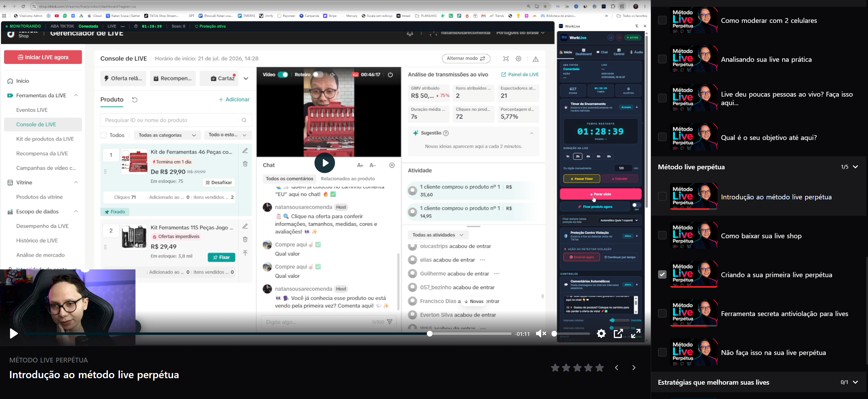Open Console de LIVE in the left menu
The width and height of the screenshot is (868, 399).
pos(43,124)
